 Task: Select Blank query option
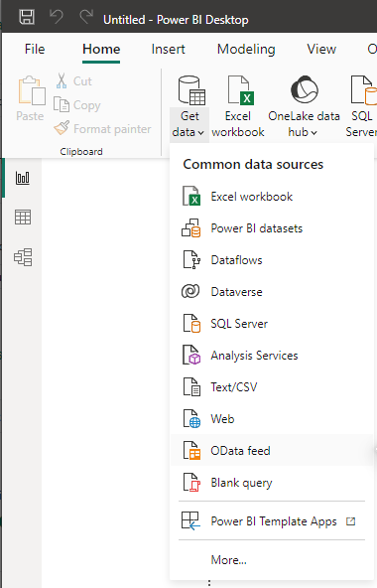[x=272, y=483]
